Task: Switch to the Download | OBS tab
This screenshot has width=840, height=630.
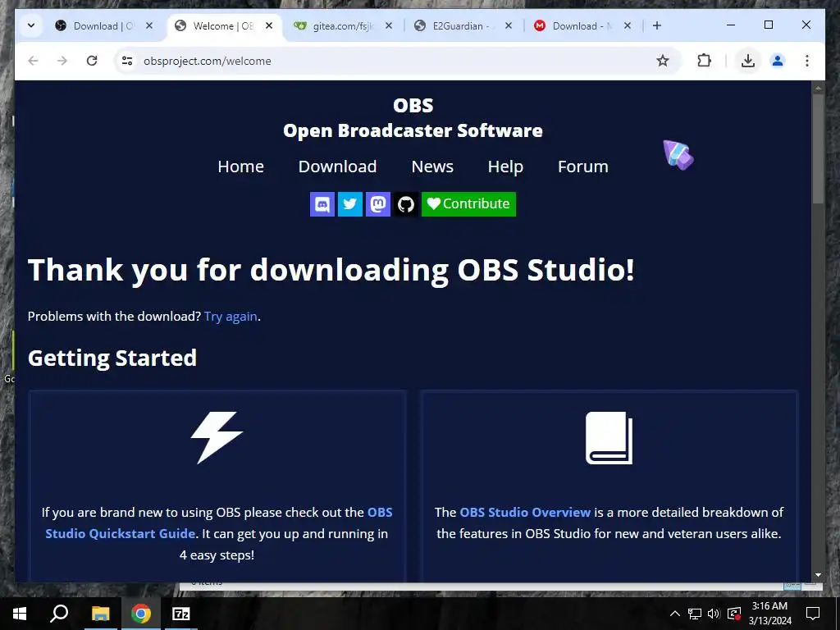Action: click(103, 25)
